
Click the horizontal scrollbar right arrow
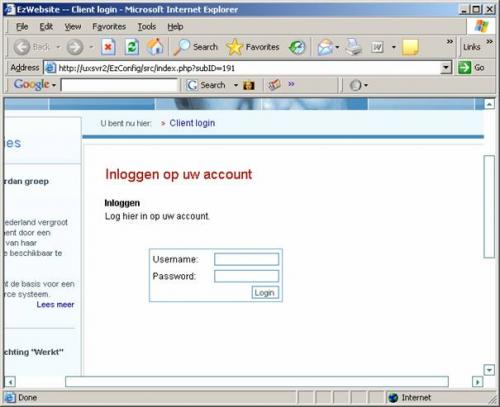coord(478,382)
